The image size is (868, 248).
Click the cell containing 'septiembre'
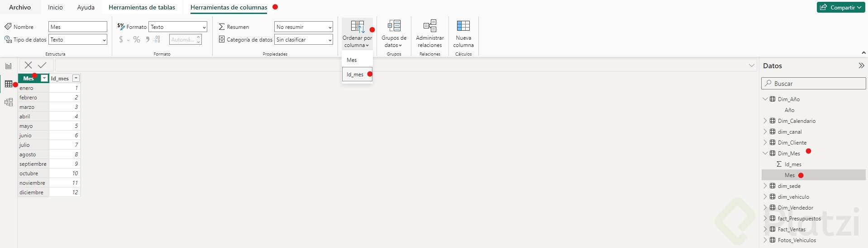33,164
